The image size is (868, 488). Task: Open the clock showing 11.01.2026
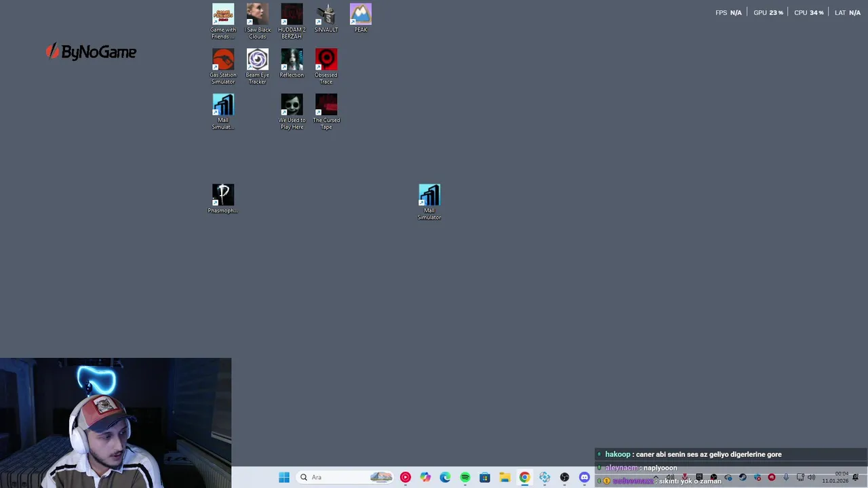click(x=835, y=477)
